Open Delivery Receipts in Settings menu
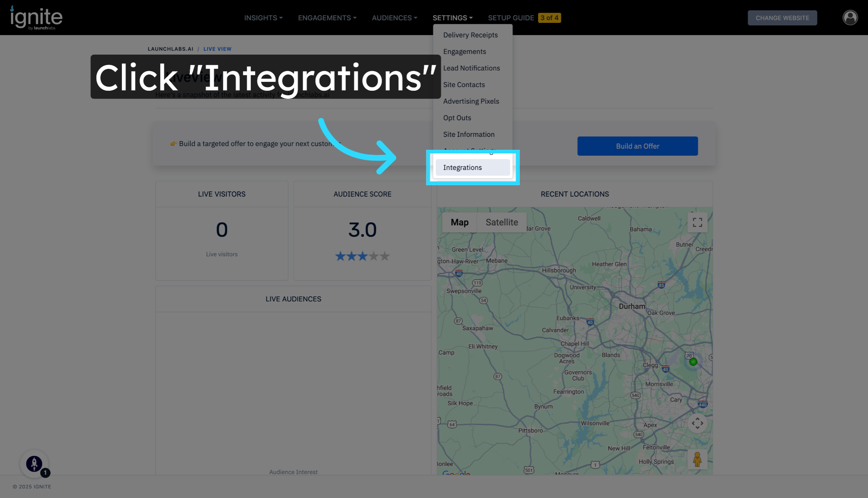 (x=470, y=35)
